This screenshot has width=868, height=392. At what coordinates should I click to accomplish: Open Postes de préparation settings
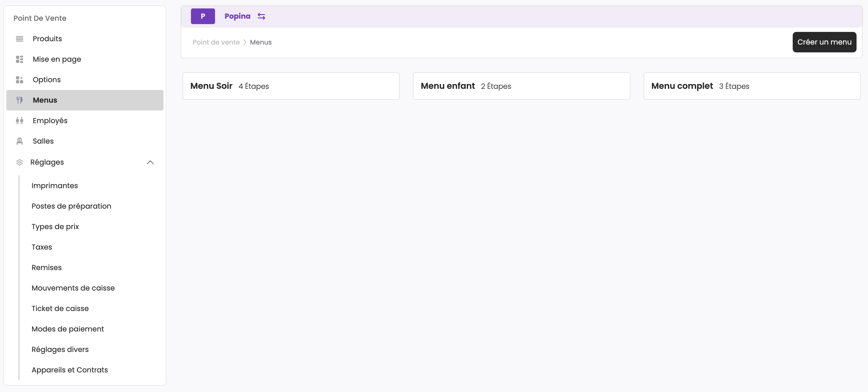click(71, 206)
